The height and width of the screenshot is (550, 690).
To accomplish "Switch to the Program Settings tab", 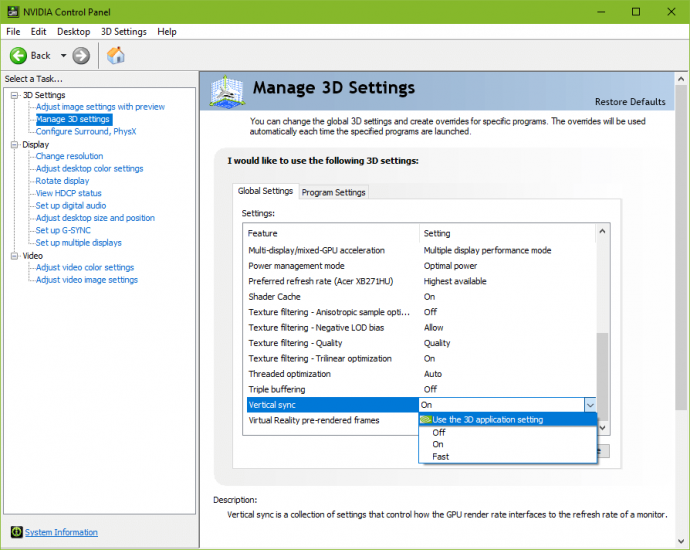I will pyautogui.click(x=333, y=192).
